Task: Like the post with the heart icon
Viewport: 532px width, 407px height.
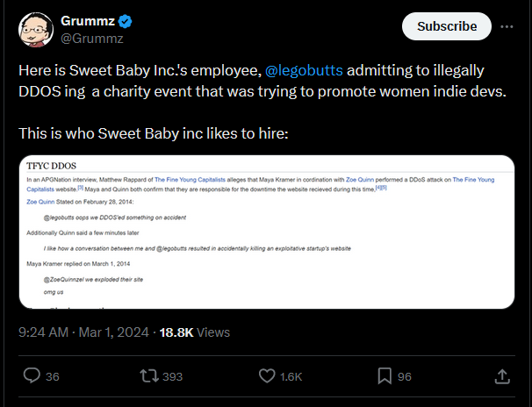Action: pyautogui.click(x=267, y=375)
